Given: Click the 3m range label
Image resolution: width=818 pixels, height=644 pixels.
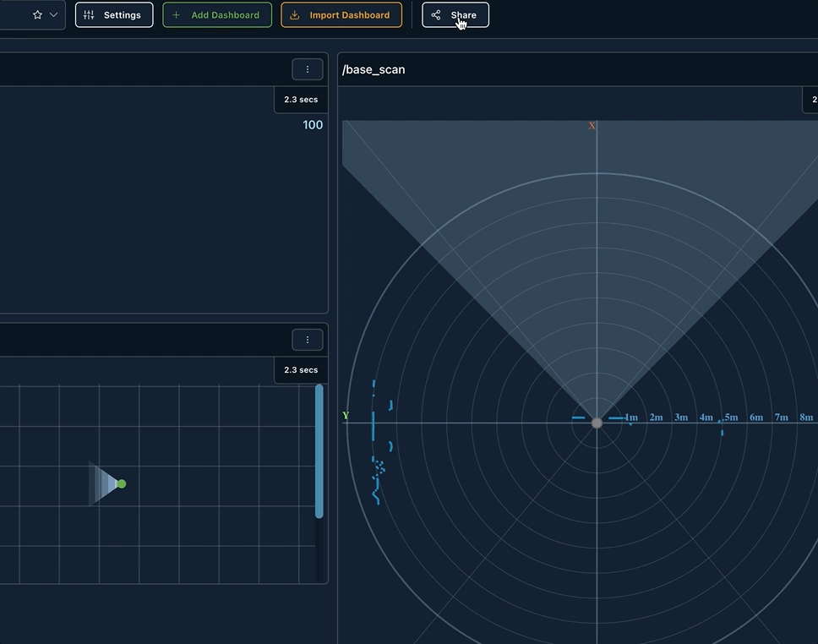Looking at the screenshot, I should pos(681,417).
